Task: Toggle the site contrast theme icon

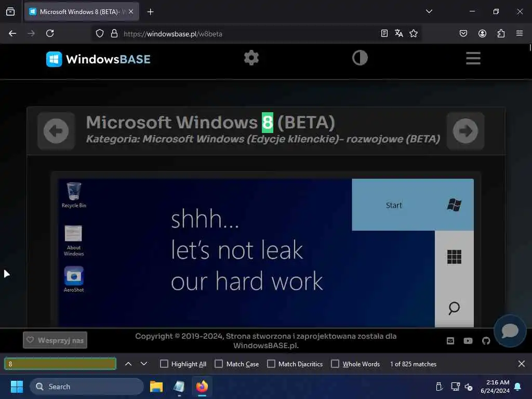Action: tap(360, 58)
